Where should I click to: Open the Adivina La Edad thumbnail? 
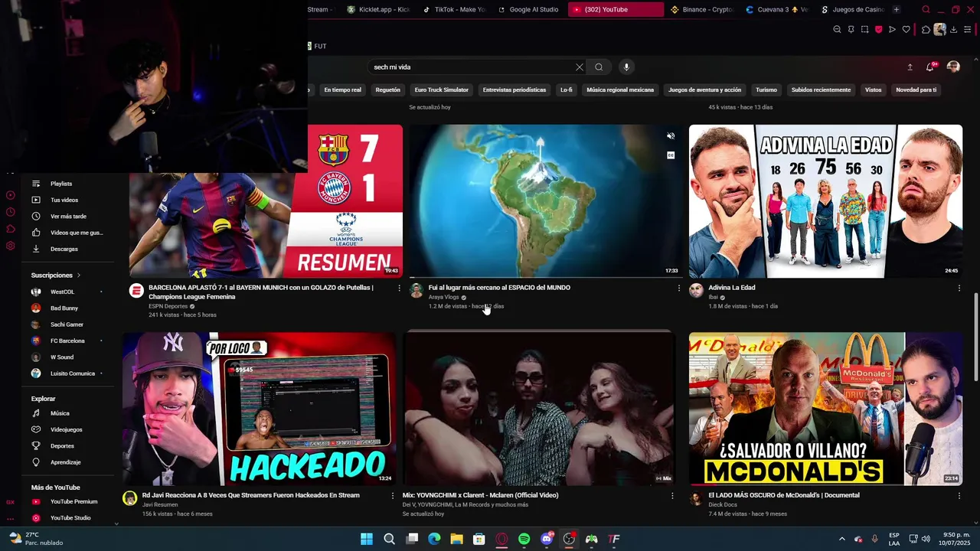click(x=825, y=201)
